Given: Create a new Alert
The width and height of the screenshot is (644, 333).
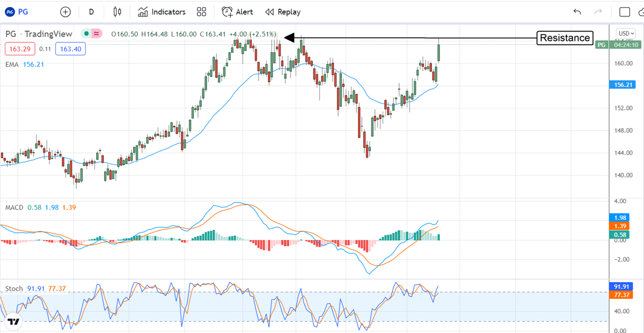Looking at the screenshot, I should coord(237,12).
